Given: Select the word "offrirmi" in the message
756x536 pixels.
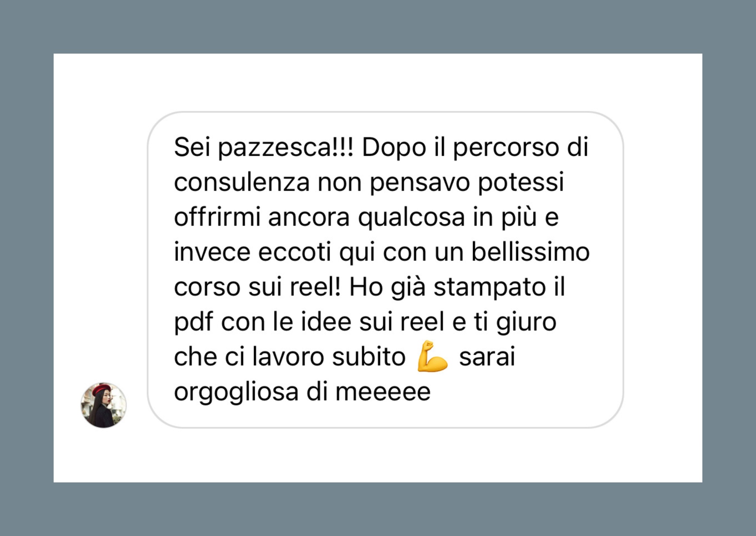Looking at the screenshot, I should pyautogui.click(x=217, y=217).
